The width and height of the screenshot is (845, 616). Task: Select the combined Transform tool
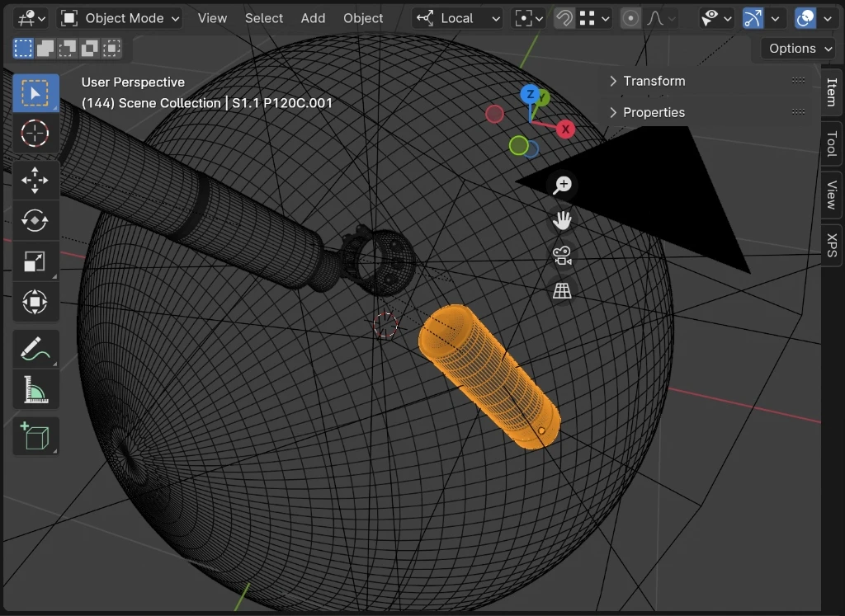[x=35, y=302]
